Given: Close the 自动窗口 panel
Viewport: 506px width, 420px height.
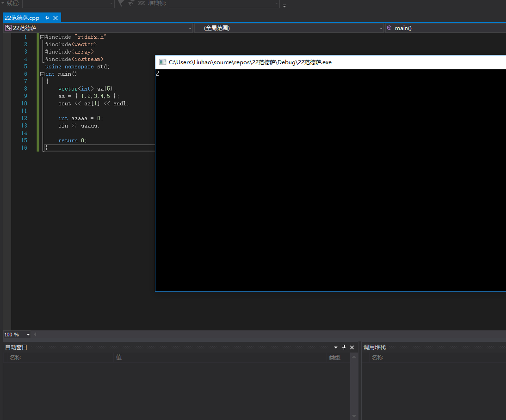Looking at the screenshot, I should click(x=352, y=347).
